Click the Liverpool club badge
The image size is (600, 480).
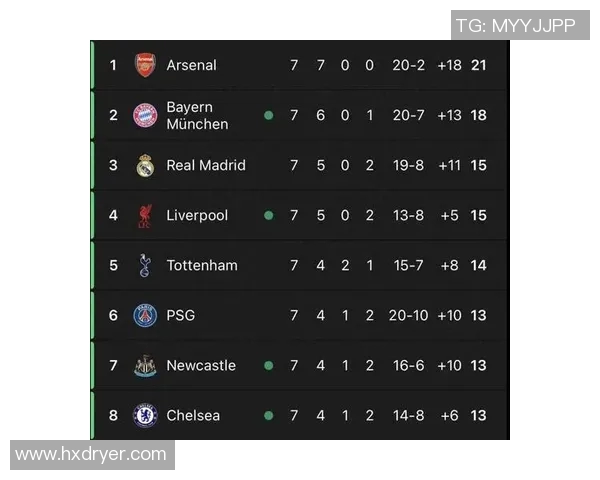pyautogui.click(x=145, y=215)
